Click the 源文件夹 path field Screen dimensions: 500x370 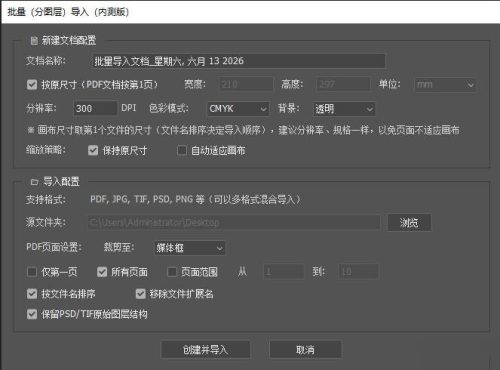tap(234, 222)
